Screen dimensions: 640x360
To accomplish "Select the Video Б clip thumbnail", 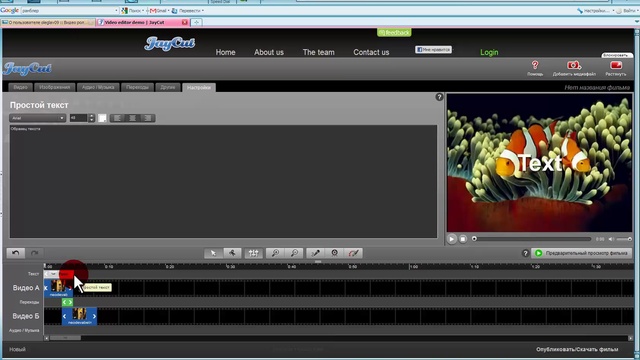I will pos(79,314).
